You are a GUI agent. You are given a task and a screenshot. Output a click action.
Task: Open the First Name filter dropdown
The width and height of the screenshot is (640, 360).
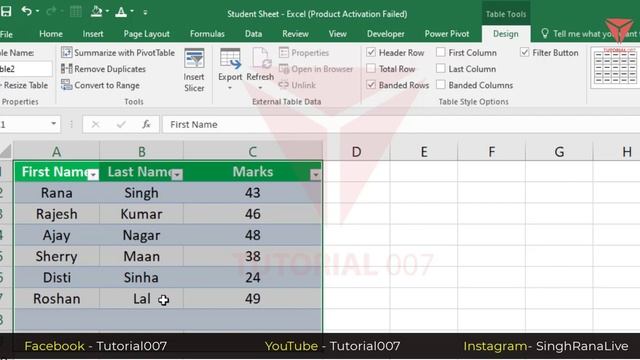(x=93, y=175)
